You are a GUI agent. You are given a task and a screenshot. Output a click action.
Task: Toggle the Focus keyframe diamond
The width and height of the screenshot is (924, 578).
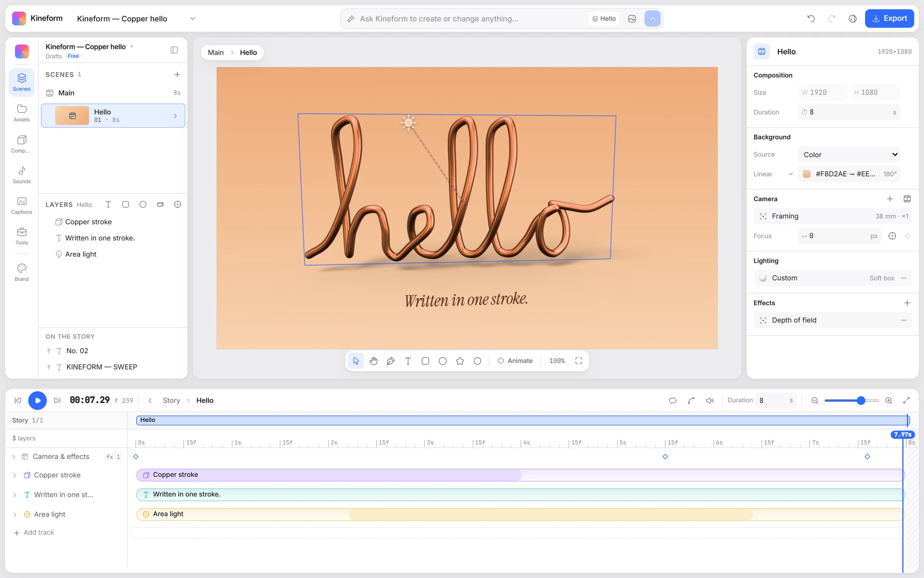point(907,236)
